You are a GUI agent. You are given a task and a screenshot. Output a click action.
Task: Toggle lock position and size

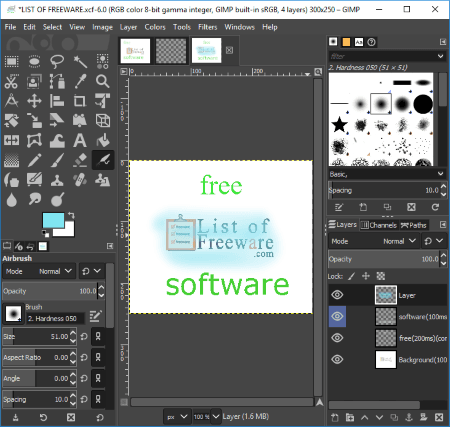pyautogui.click(x=366, y=276)
